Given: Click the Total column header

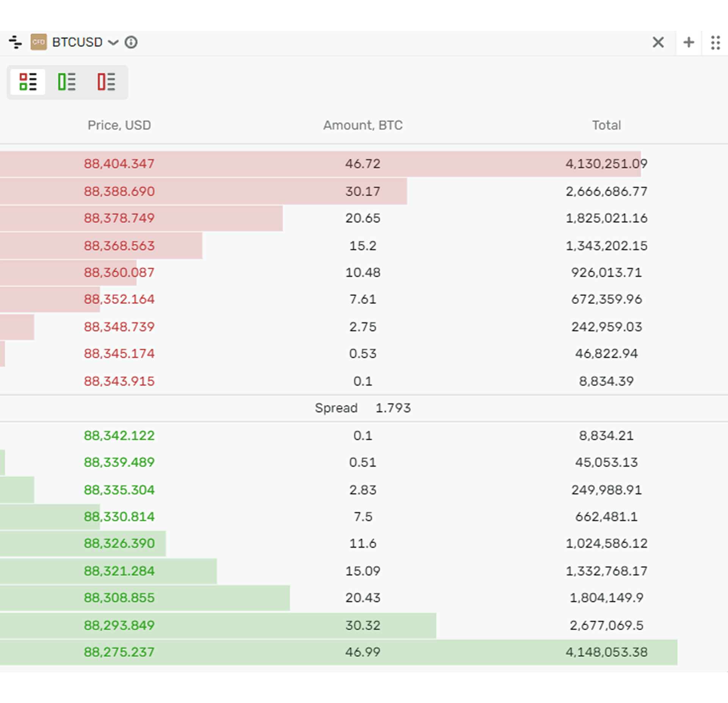Looking at the screenshot, I should [x=606, y=125].
